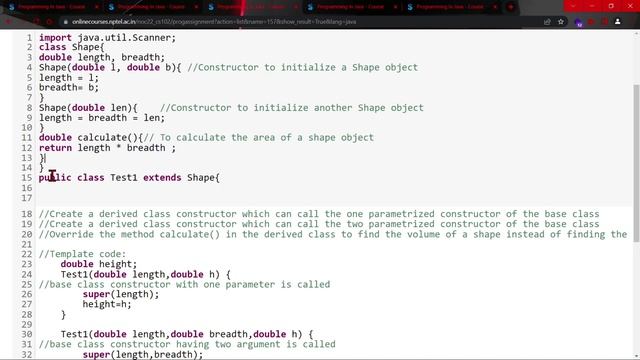The width and height of the screenshot is (640, 360).
Task: Click 'length = breadth = len;' statement
Action: click(102, 118)
